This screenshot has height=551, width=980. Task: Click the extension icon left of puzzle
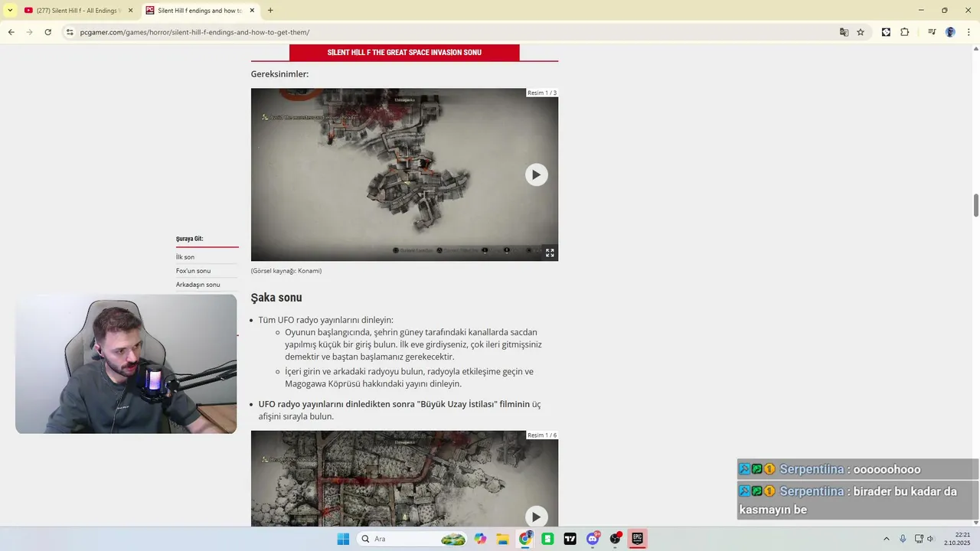(x=886, y=32)
